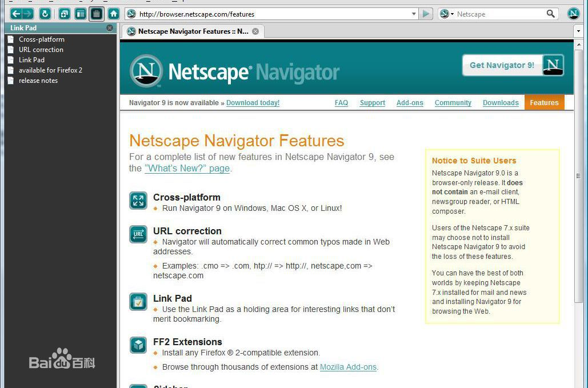This screenshot has height=388, width=588.
Task: Open the list all tabs dropdown
Action: coord(579,31)
